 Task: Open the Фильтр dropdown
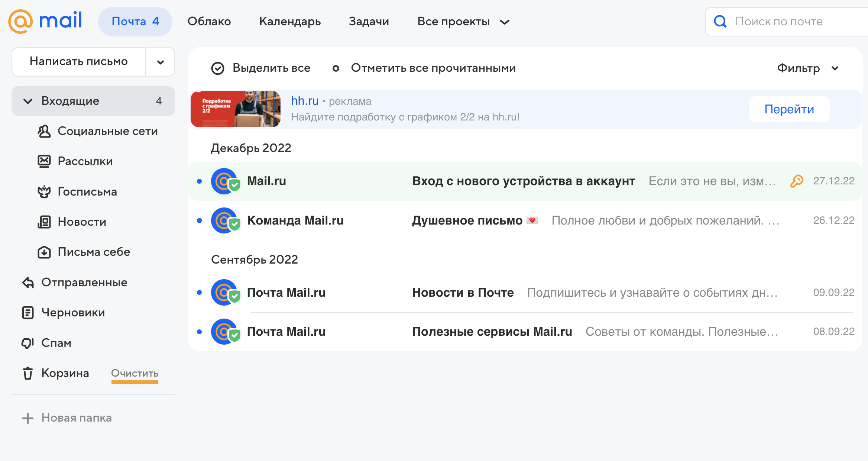808,68
